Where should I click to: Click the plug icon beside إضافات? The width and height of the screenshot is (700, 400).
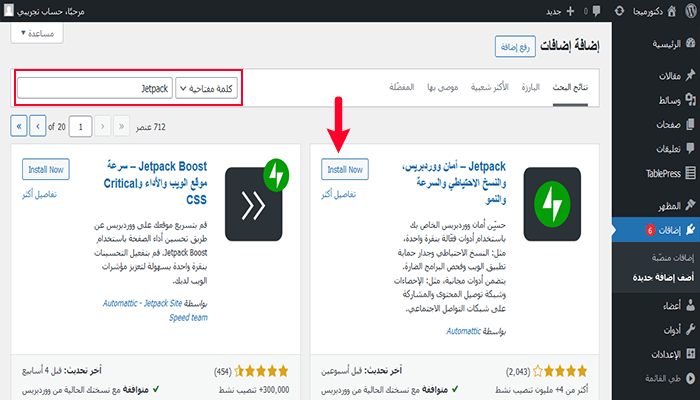(690, 229)
